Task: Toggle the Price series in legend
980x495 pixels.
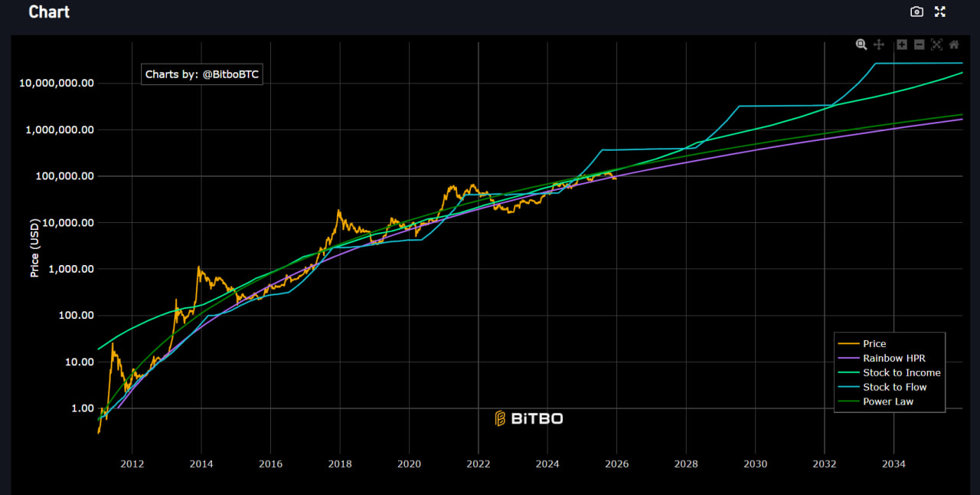Action: pos(874,344)
